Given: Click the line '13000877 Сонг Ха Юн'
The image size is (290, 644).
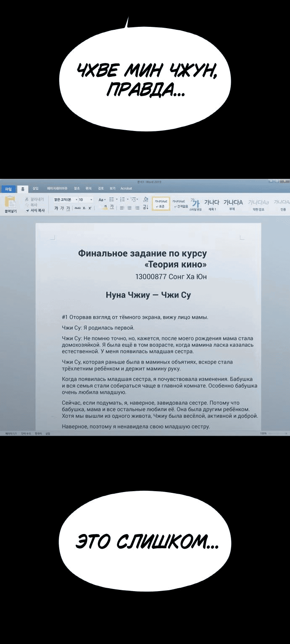Looking at the screenshot, I should (171, 277).
